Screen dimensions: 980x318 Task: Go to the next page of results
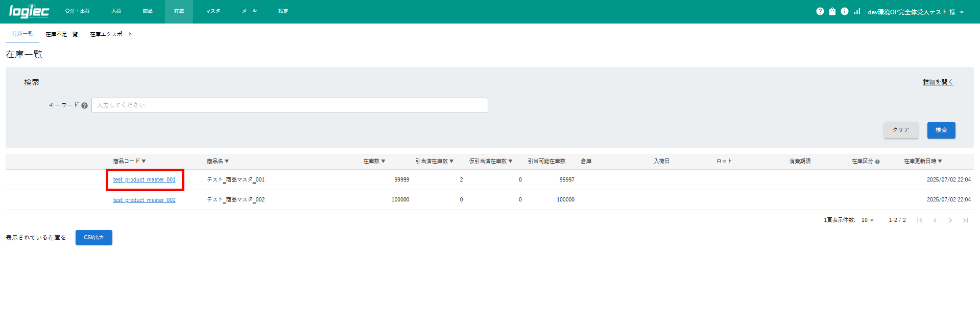[950, 220]
